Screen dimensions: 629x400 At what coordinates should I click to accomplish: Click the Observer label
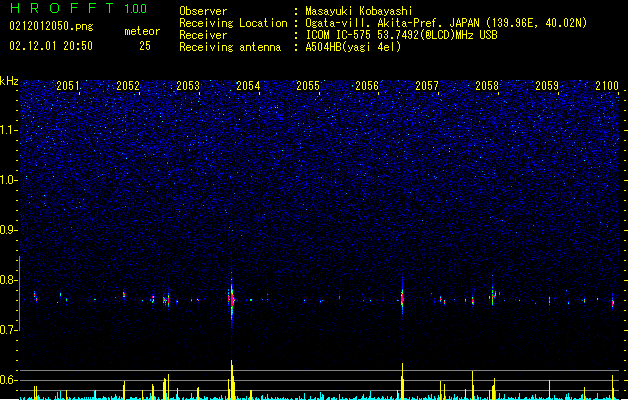[203, 11]
